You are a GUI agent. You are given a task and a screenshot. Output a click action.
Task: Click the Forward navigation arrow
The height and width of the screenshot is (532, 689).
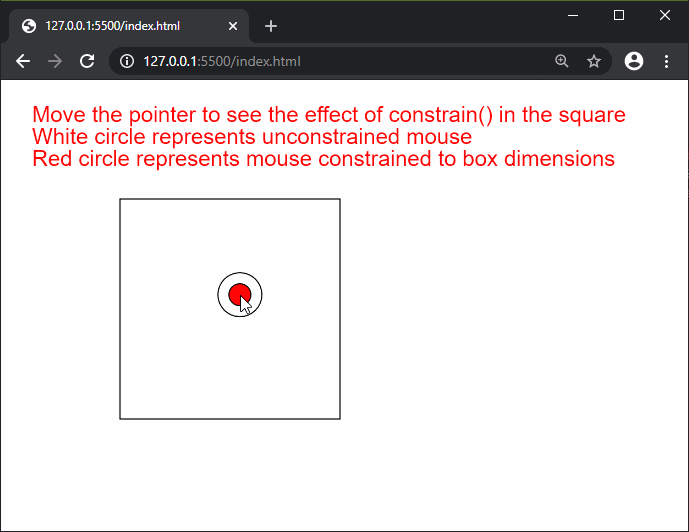click(55, 61)
